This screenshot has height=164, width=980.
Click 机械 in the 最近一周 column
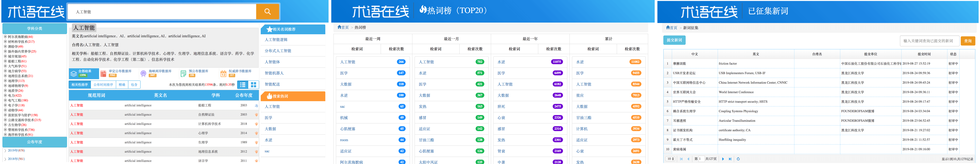tap(344, 118)
